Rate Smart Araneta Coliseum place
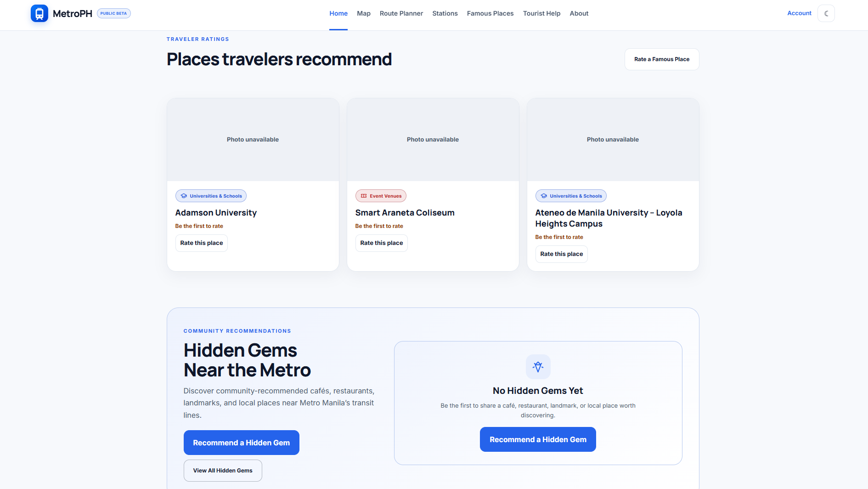This screenshot has height=489, width=868. (382, 243)
